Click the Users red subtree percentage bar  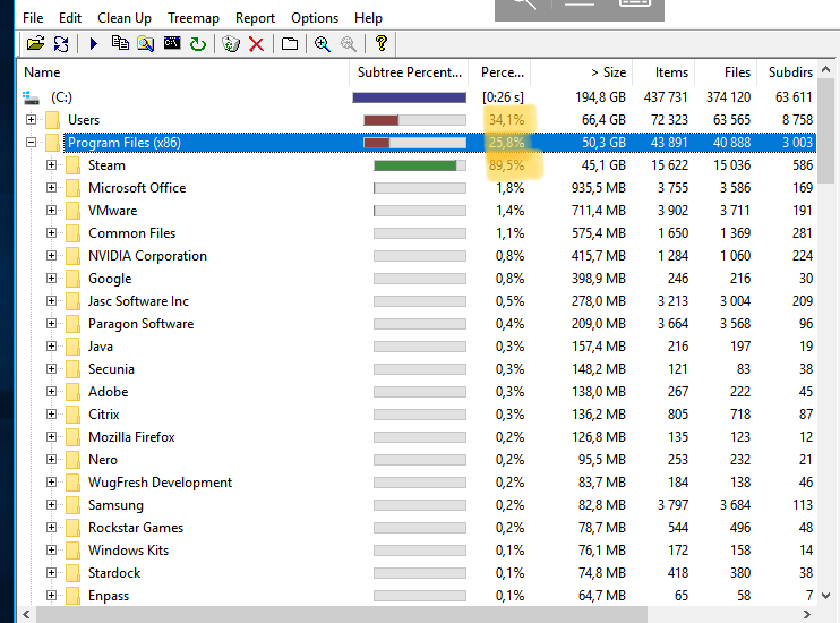click(381, 120)
